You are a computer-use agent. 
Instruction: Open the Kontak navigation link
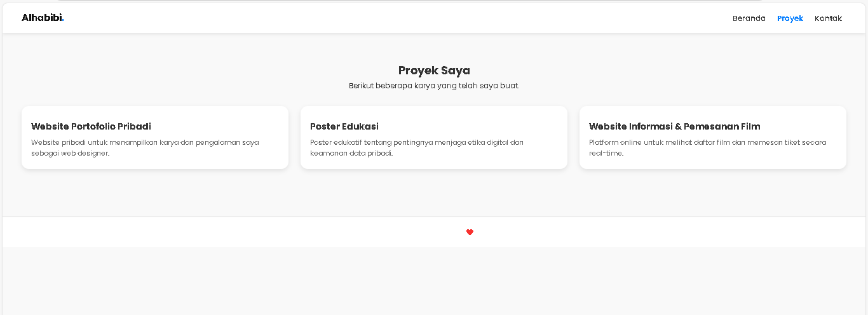point(828,18)
